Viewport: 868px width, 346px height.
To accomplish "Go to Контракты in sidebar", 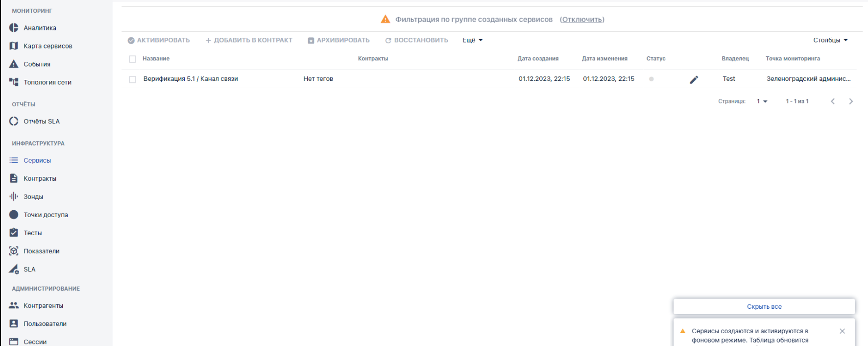I will pos(40,178).
